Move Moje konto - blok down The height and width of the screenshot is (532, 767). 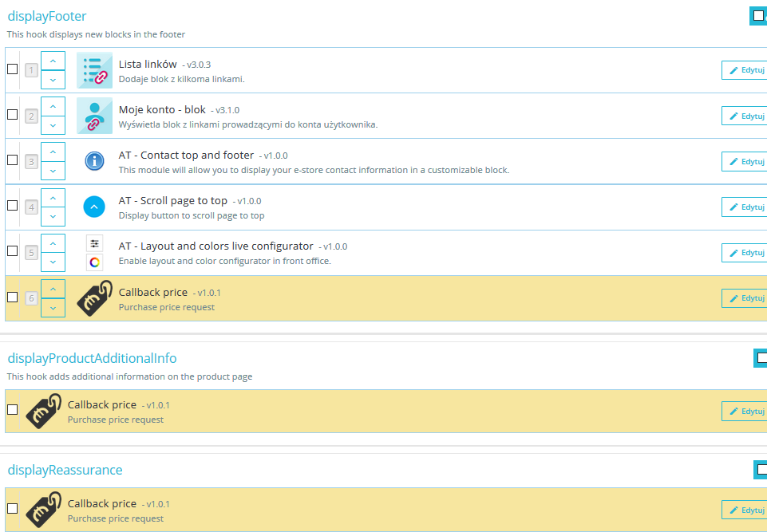click(x=53, y=125)
